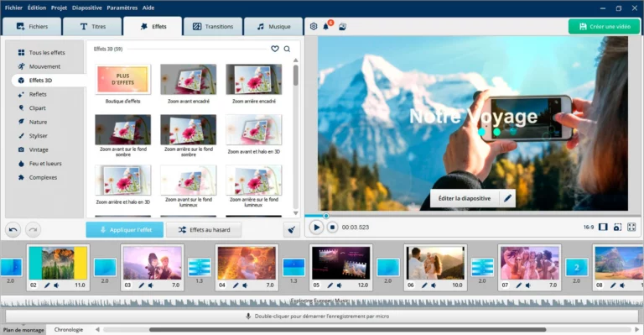Open notifications bell icon
Screen dimensions: 644x335
[x=325, y=26]
